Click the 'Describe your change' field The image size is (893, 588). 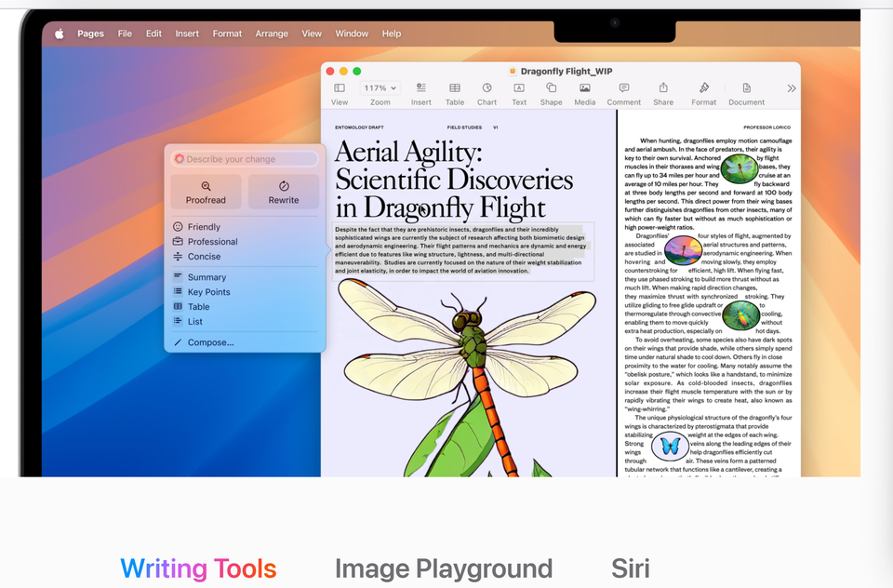(246, 159)
